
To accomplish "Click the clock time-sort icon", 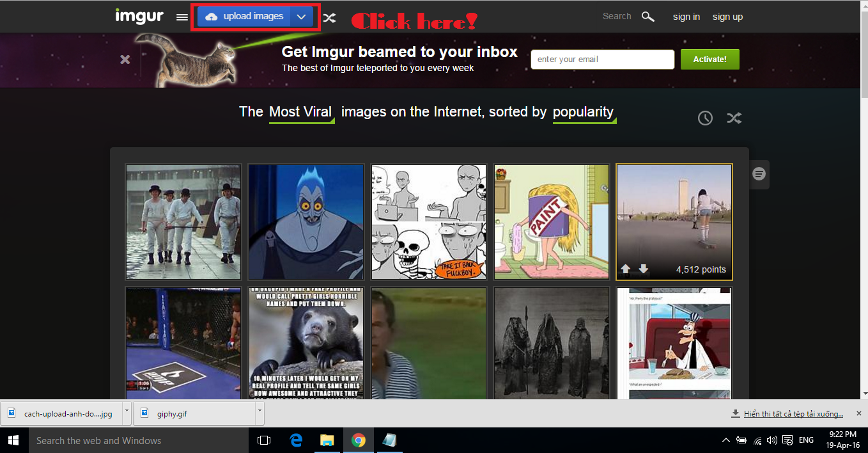I will (x=705, y=118).
